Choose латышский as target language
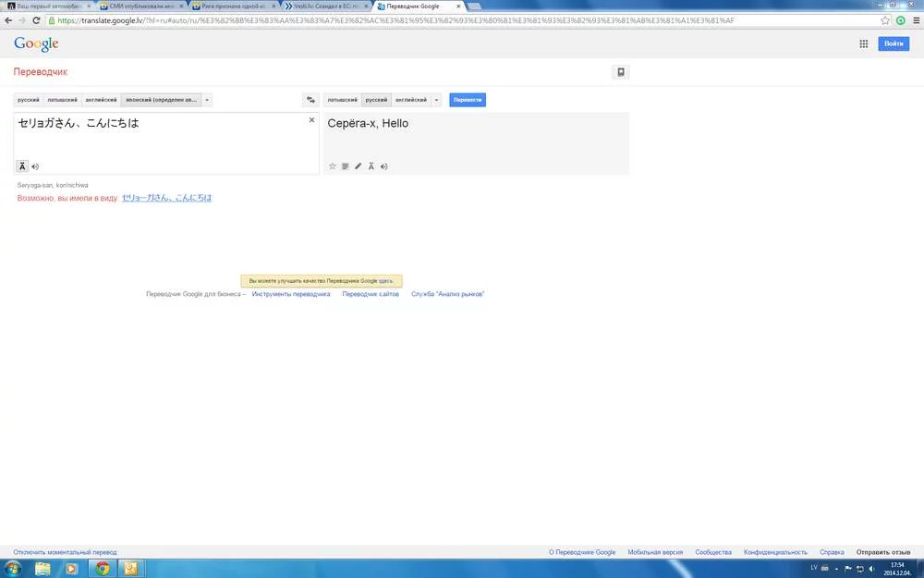This screenshot has width=924, height=578. pos(343,100)
